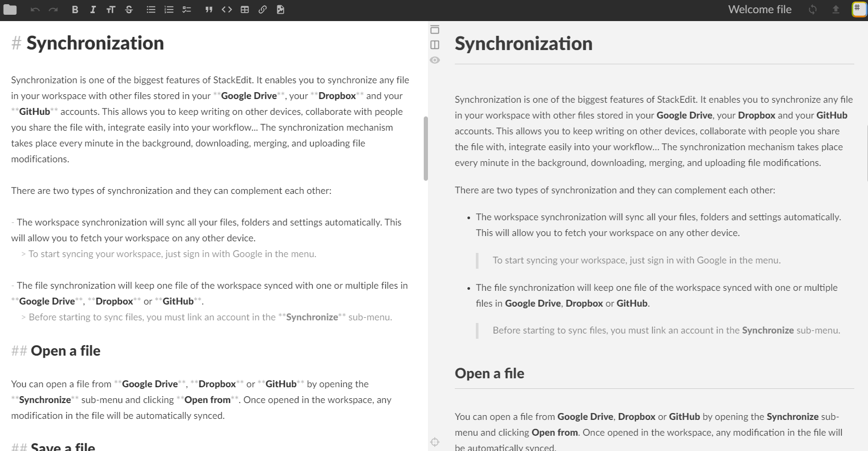Apply strikethrough formatting
This screenshot has height=451, width=868.
(129, 9)
